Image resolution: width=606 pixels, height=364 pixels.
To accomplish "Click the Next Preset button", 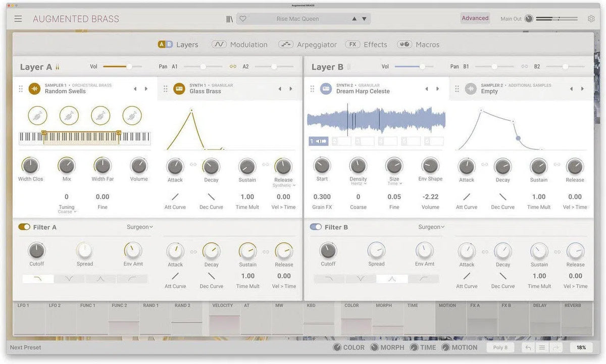I will 25,347.
